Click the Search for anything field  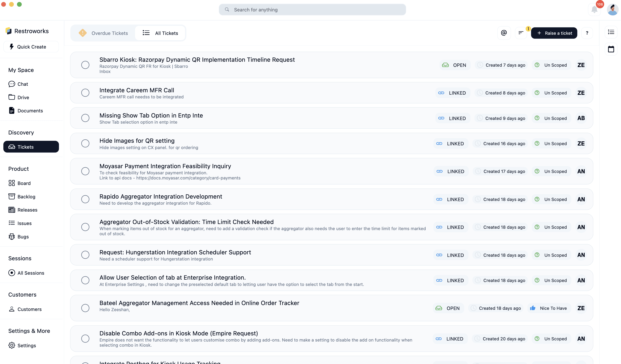tap(312, 10)
